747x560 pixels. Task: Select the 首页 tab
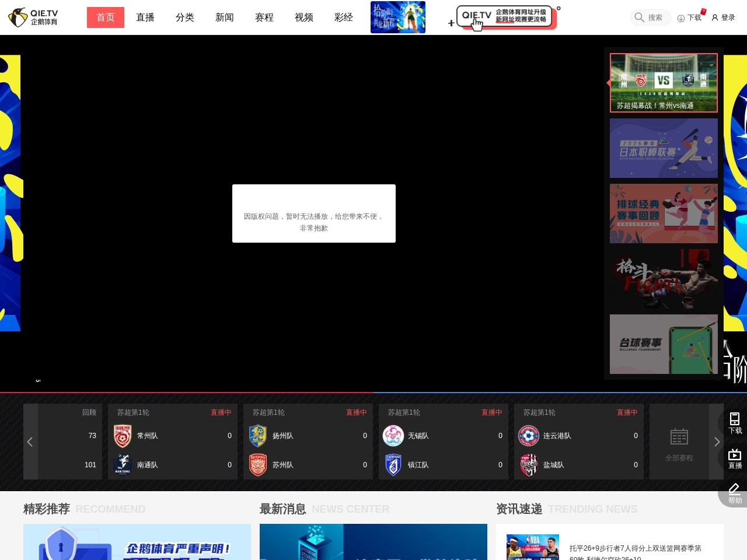click(106, 17)
